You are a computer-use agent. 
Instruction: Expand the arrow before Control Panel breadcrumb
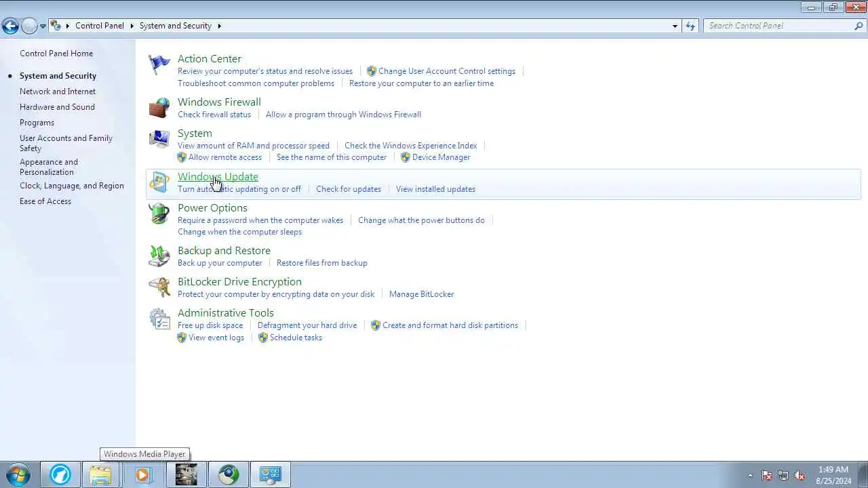point(68,26)
